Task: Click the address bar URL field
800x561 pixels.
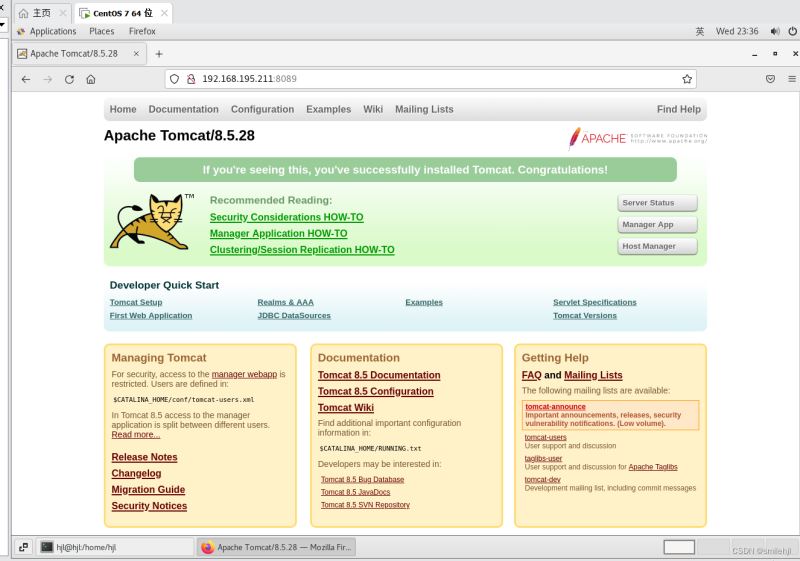Action: coord(431,79)
